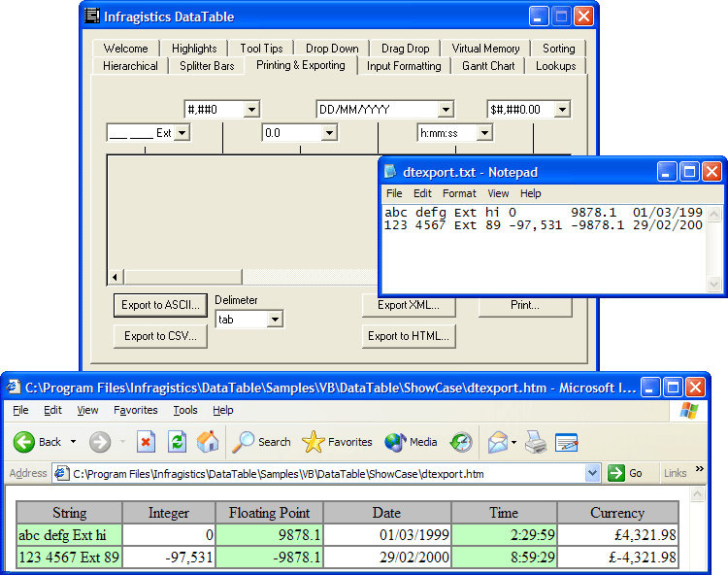Click the IE page scrollbar up arrow
Image resolution: width=728 pixels, height=575 pixels.
(697, 494)
